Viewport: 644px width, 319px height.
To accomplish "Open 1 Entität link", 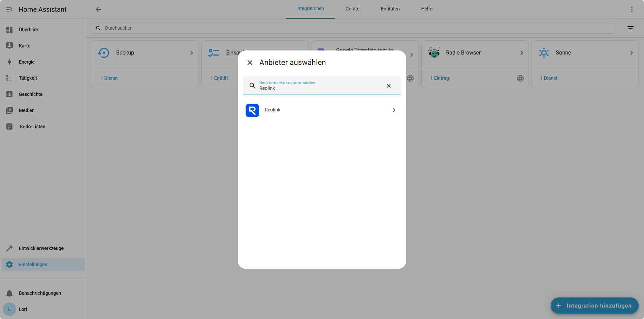I will (x=219, y=78).
